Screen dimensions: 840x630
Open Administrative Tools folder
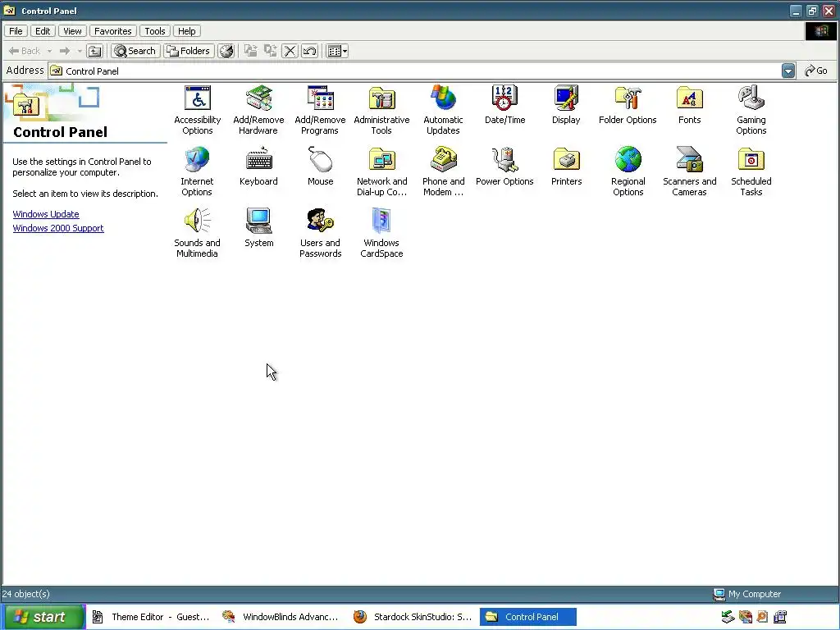[381, 110]
